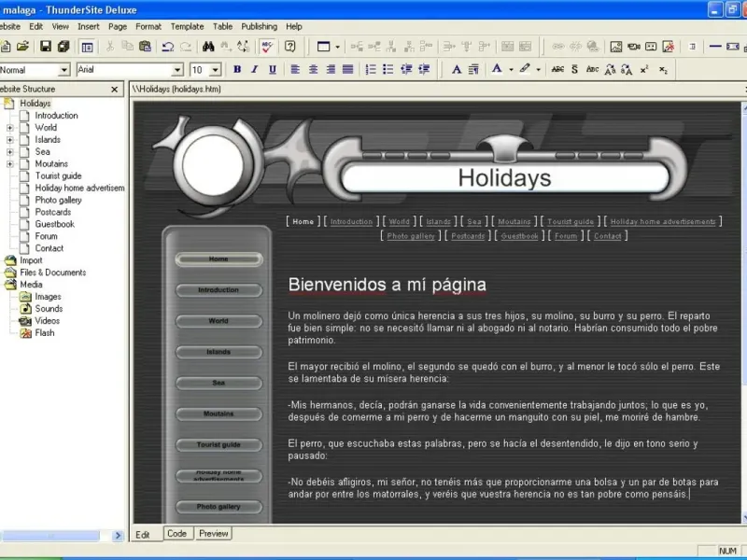The image size is (747, 560).
Task: Click the font color A swatch
Action: [x=497, y=69]
